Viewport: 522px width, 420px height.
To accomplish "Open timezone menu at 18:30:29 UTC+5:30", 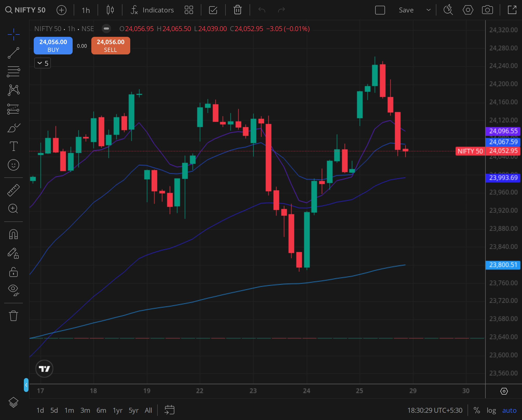I will 435,410.
